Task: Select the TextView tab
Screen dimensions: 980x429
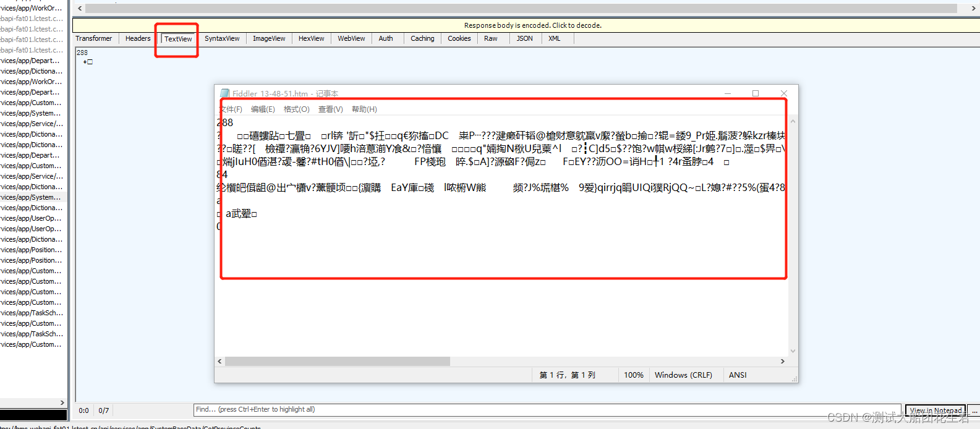Action: 178,39
